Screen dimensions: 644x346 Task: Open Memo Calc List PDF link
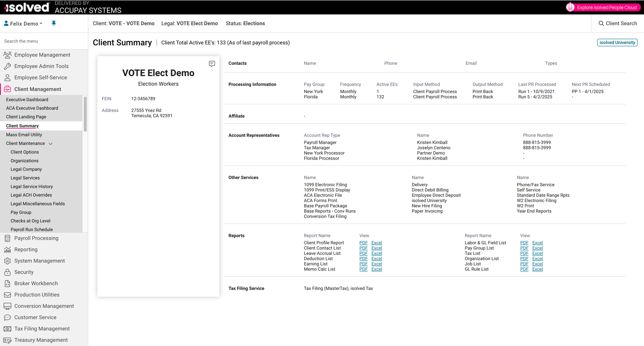coord(363,269)
